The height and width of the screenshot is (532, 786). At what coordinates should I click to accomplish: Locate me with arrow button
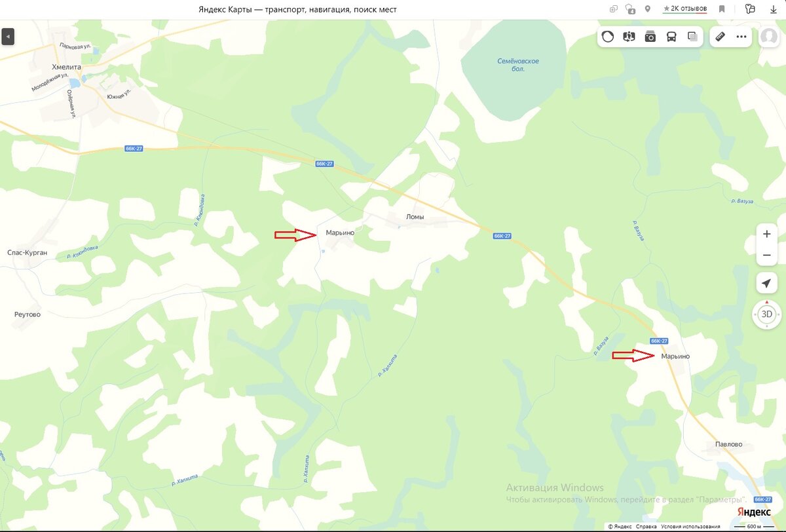pos(767,283)
